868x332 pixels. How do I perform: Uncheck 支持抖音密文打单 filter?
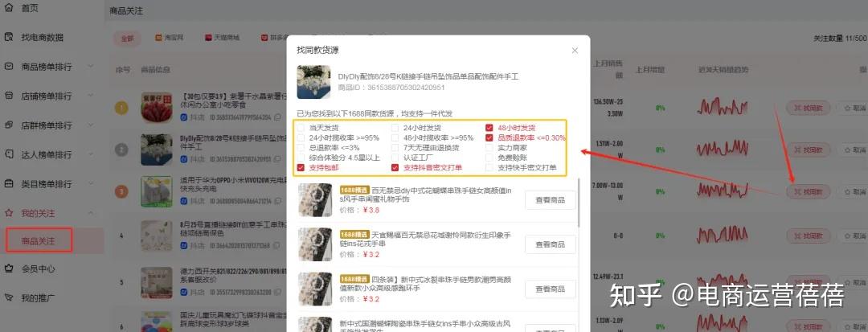tap(395, 168)
